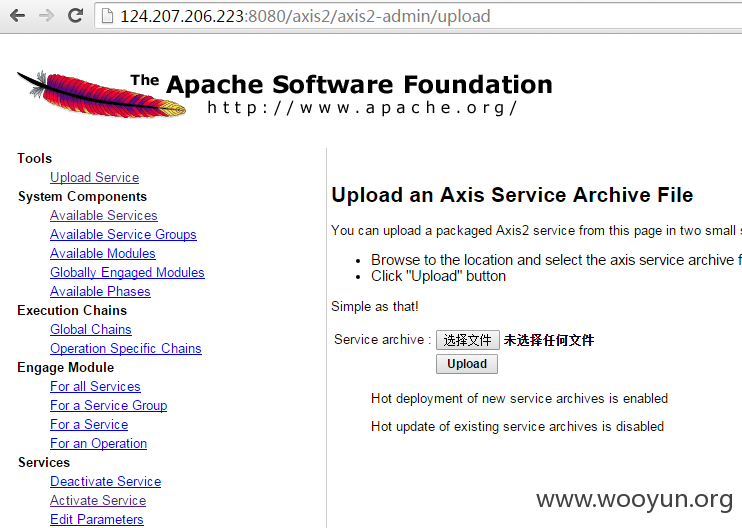742x528 pixels.
Task: Click the Tools section heading
Action: (x=35, y=158)
